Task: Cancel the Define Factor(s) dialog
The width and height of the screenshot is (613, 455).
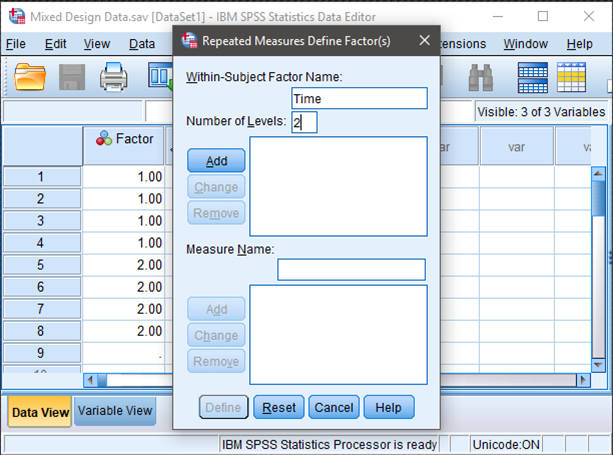Action: pyautogui.click(x=334, y=407)
